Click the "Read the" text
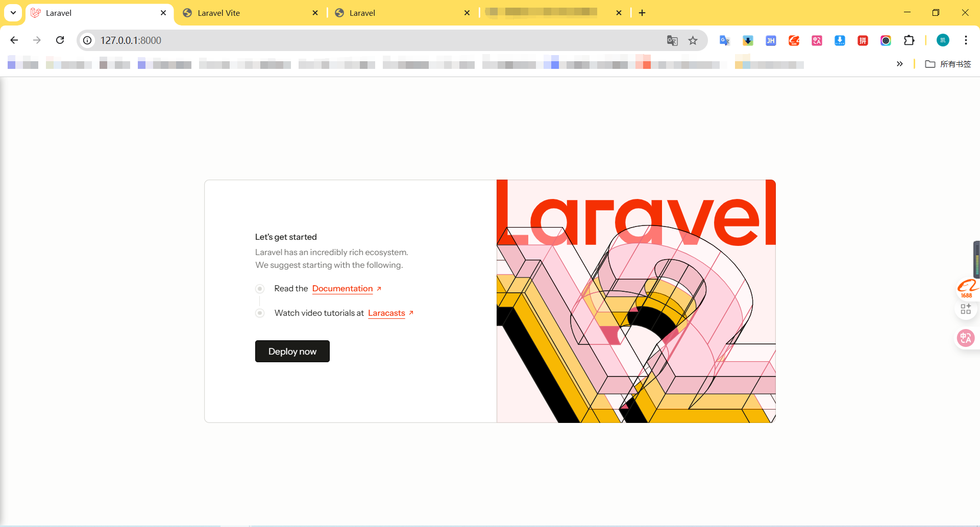 291,289
